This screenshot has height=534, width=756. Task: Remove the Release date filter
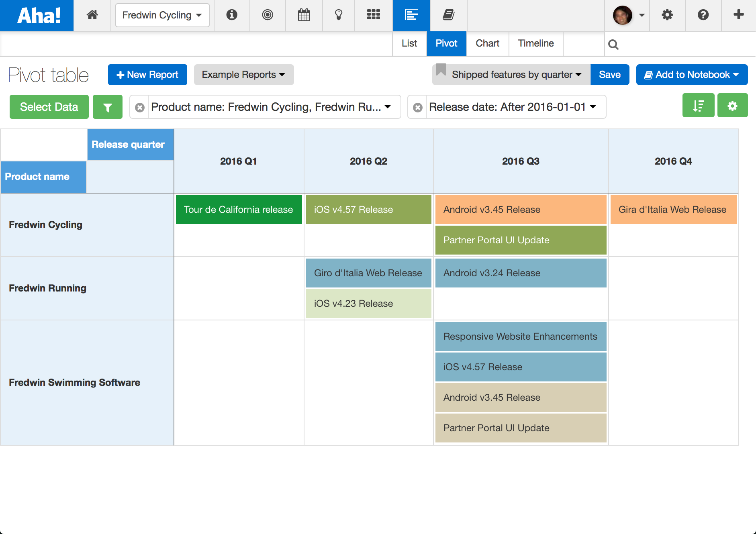418,107
